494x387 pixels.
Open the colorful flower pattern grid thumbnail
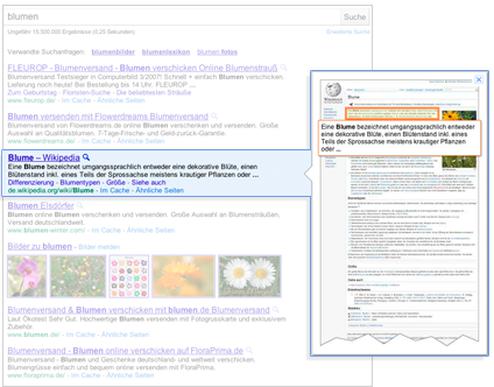[x=129, y=276]
